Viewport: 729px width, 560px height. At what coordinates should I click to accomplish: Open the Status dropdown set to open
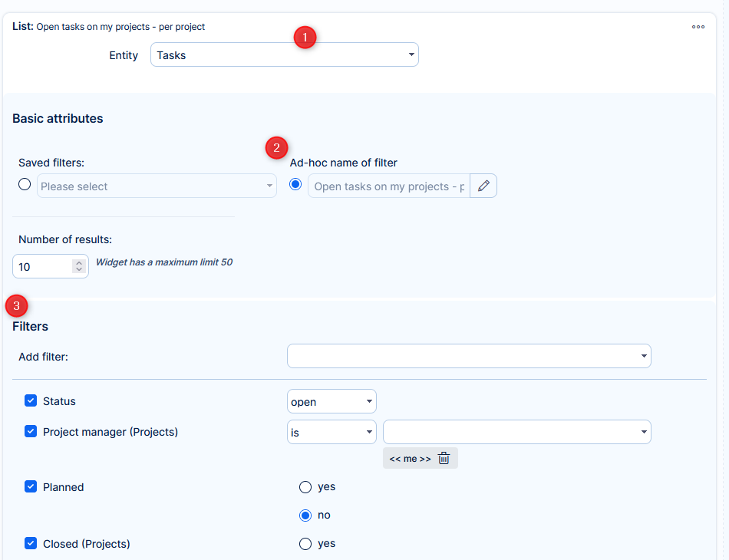click(x=332, y=401)
